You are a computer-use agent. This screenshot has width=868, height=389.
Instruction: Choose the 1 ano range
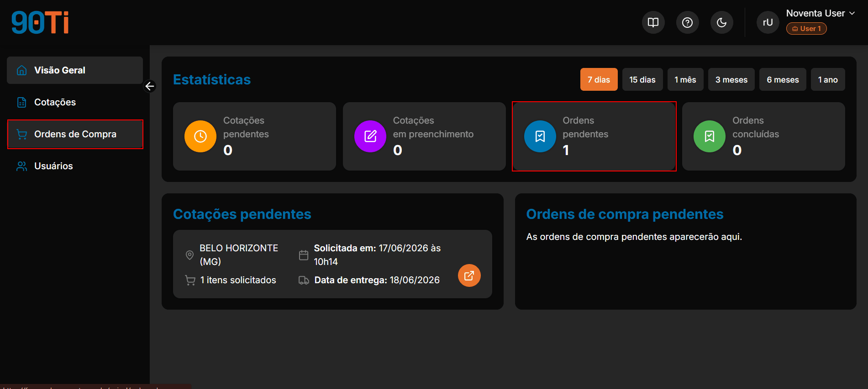click(x=827, y=79)
